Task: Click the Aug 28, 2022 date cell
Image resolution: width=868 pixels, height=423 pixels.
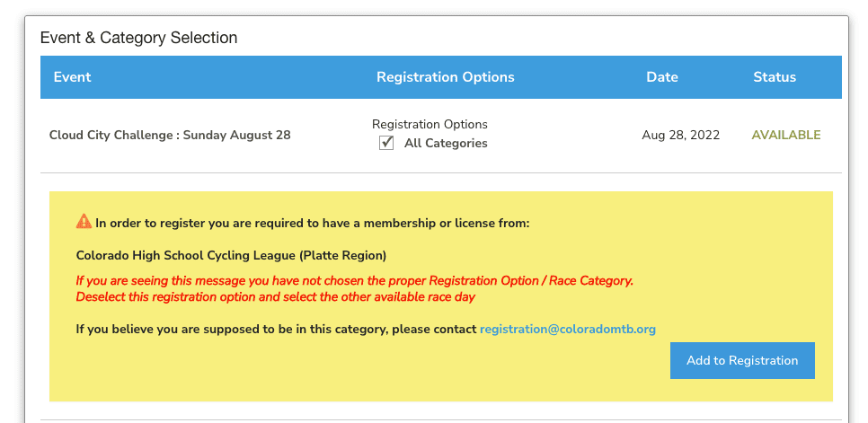Action: tap(681, 135)
